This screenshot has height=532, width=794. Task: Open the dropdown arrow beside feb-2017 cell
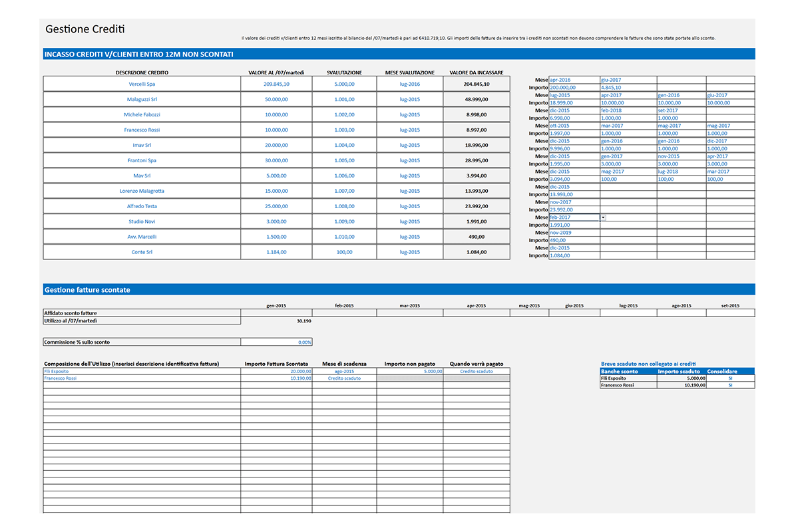(x=603, y=217)
